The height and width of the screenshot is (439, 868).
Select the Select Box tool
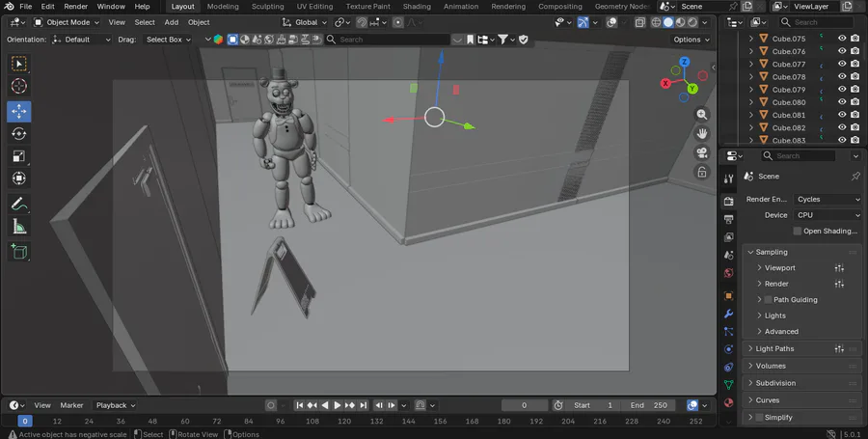point(19,64)
